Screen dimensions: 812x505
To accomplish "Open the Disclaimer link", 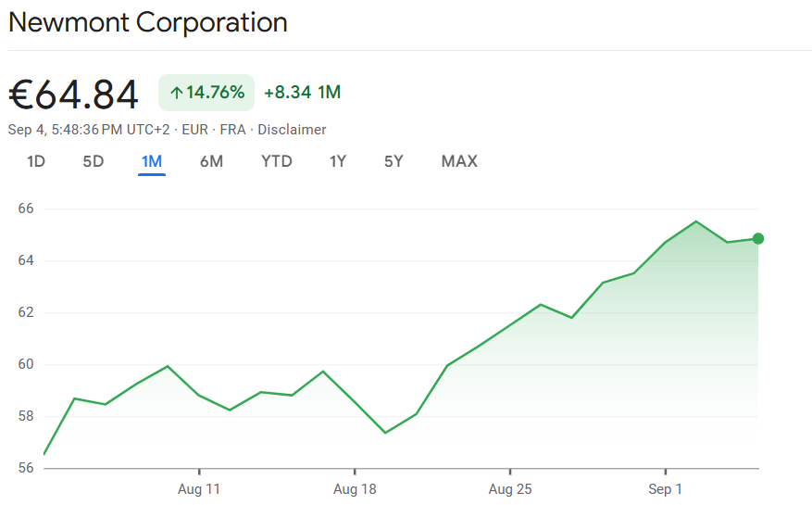I will coord(292,130).
